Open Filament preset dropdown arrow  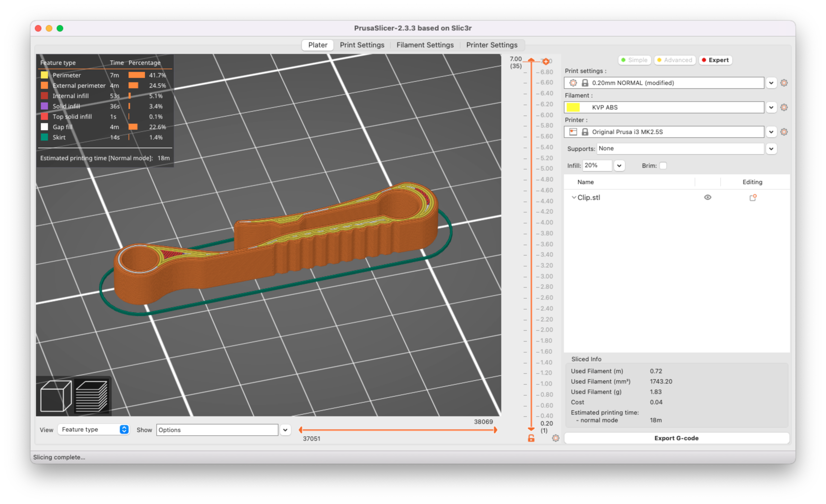771,107
